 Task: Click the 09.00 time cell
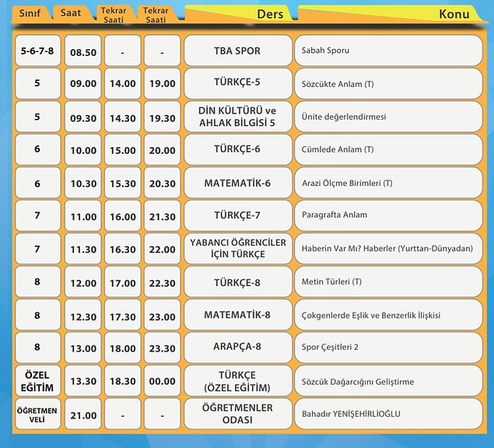click(83, 83)
